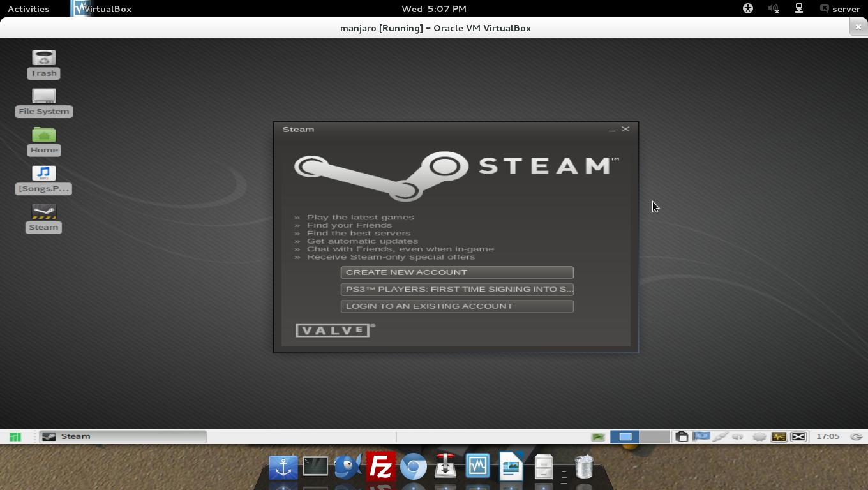Launch Chromium browser from the dock
Screen dimensions: 868x490
[x=414, y=467]
